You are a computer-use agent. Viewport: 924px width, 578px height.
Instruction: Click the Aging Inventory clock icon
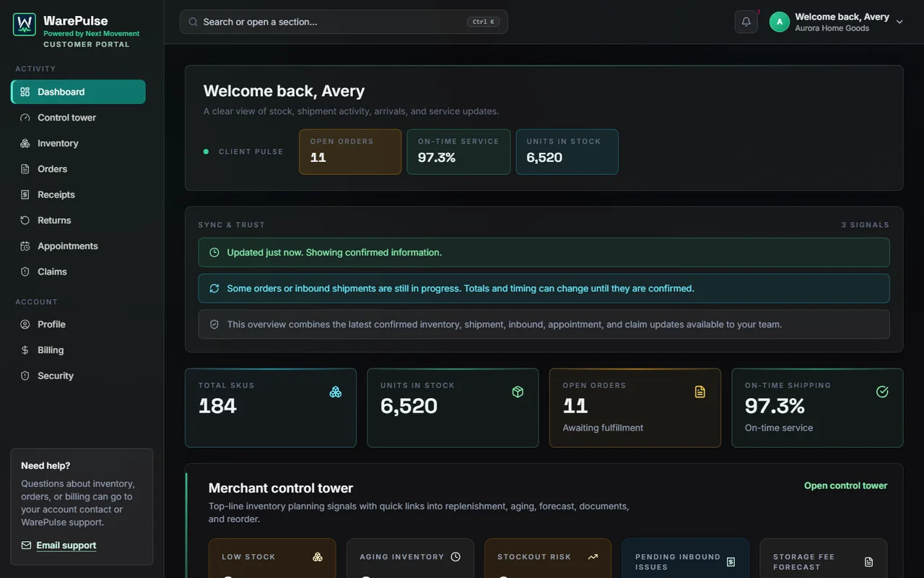pos(456,557)
